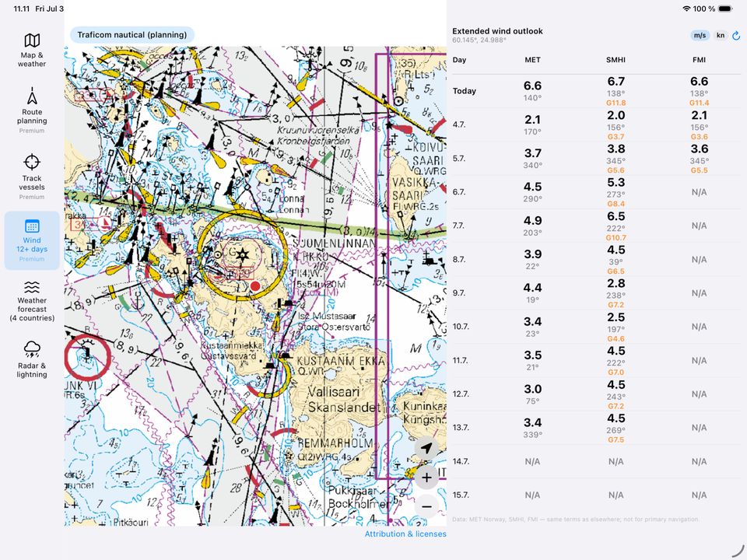The image size is (747, 560).
Task: Click today's SMHI gust value G11.8
Action: click(616, 103)
